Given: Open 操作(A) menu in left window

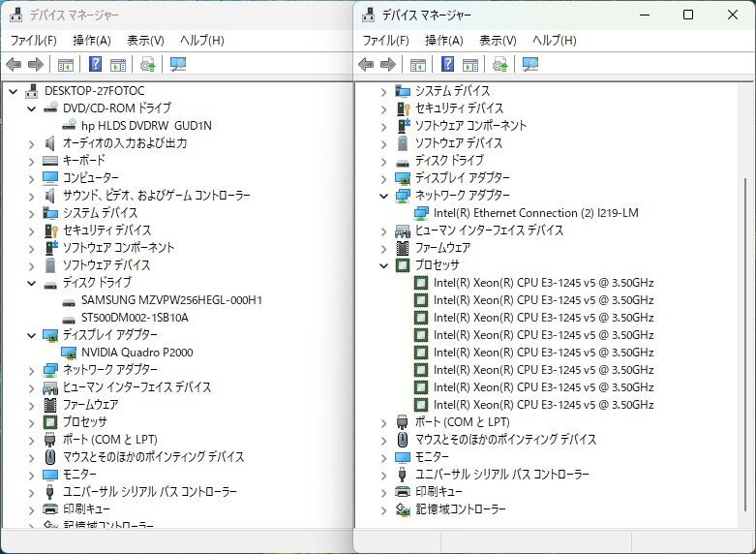Looking at the screenshot, I should [x=92, y=41].
